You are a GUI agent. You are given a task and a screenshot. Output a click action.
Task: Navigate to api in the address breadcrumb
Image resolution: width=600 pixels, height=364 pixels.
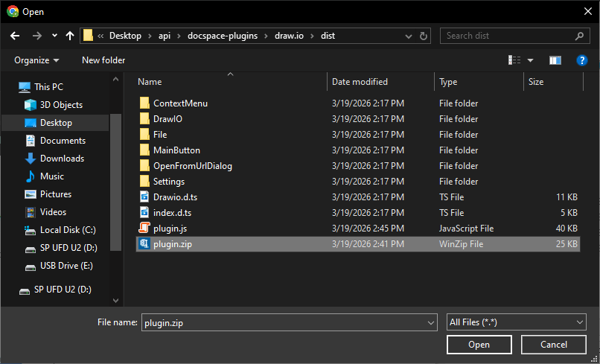pos(165,36)
